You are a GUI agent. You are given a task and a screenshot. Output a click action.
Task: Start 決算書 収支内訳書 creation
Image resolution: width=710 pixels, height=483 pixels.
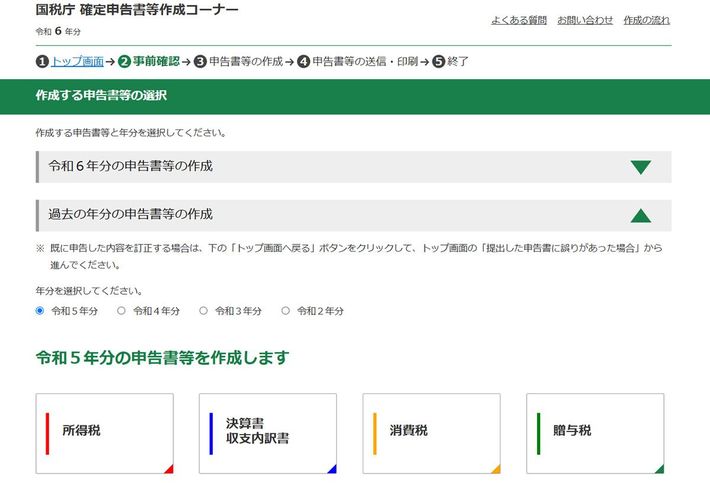click(267, 432)
